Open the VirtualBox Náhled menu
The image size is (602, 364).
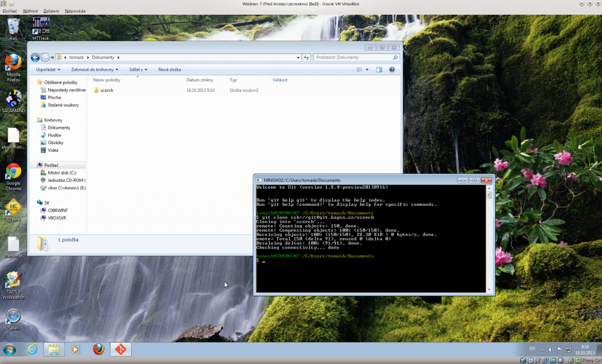[31, 11]
